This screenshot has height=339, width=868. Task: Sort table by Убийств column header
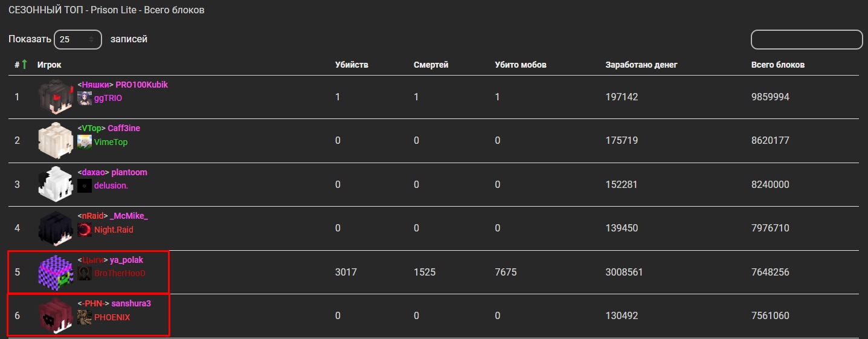[x=352, y=65]
